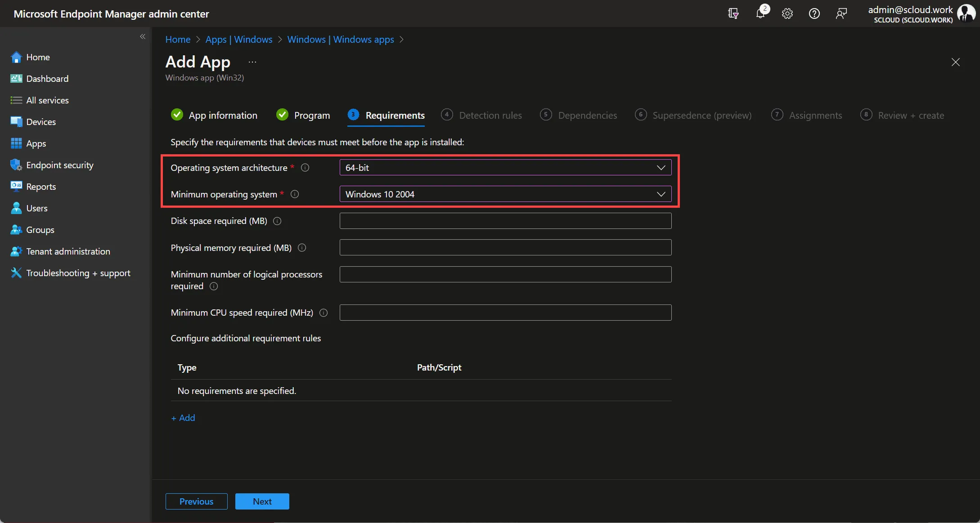Open the settings gear icon

point(787,13)
